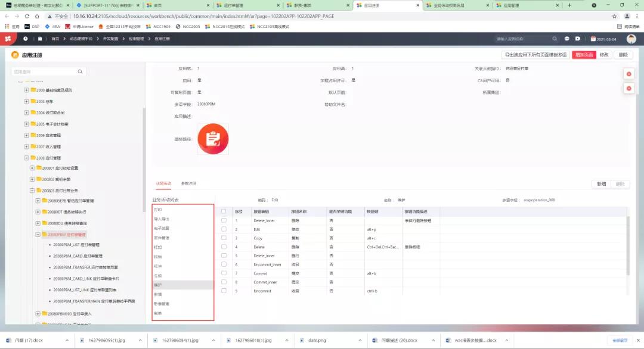Screen dimensions: 644x349
Task: Select 打印 in the business activity list
Action: (x=159, y=210)
